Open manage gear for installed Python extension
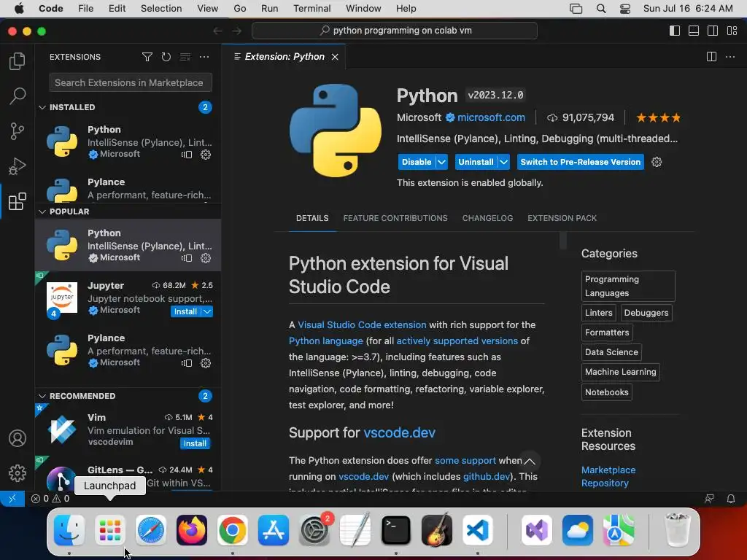Image resolution: width=747 pixels, height=560 pixels. click(205, 155)
